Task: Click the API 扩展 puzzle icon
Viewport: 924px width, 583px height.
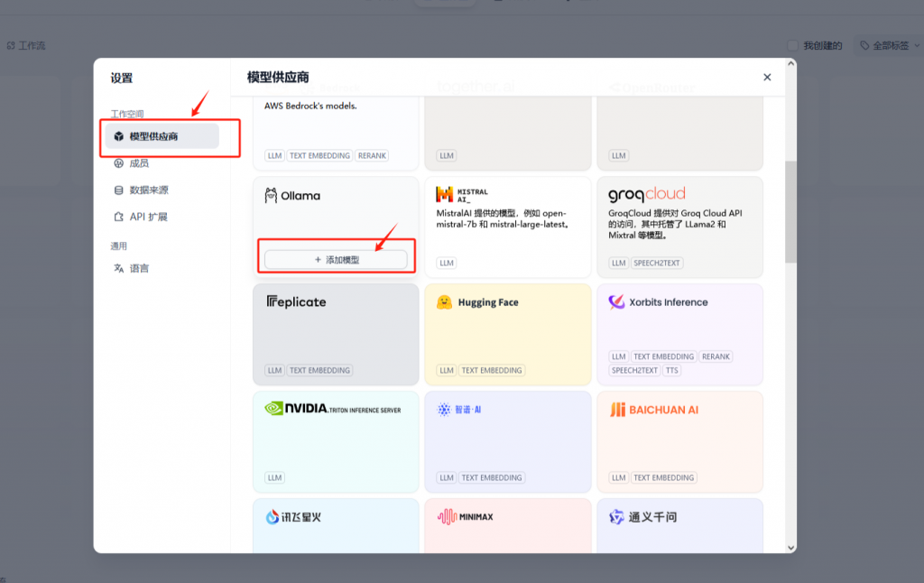Action: click(118, 217)
